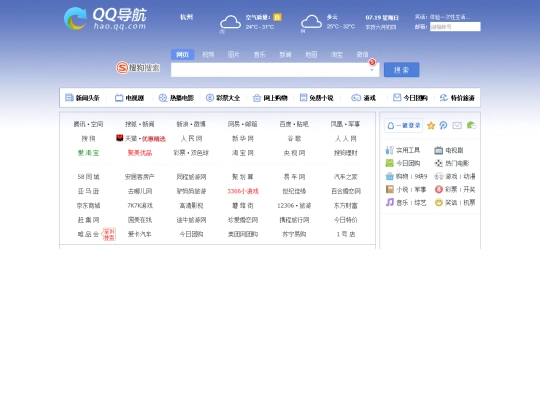Open the 人民网 link
Viewport: 540px width, 405px height.
pos(191,138)
